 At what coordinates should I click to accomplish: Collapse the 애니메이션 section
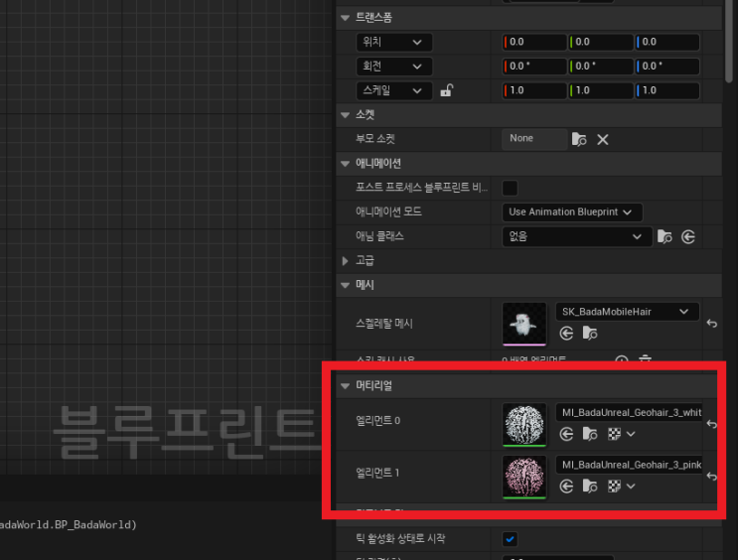coord(345,164)
